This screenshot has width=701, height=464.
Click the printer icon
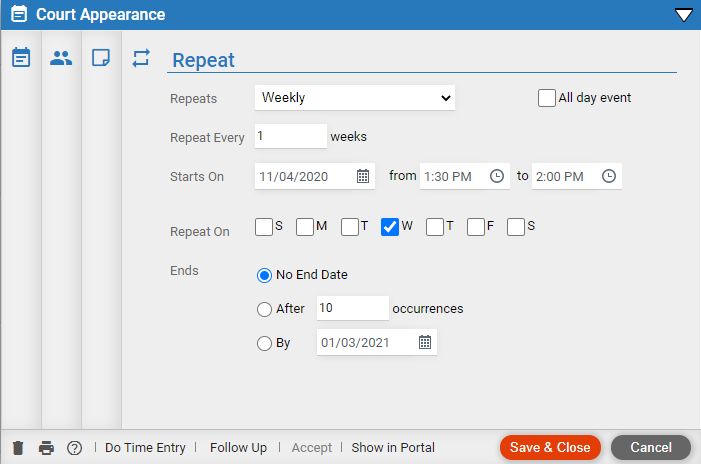pos(46,447)
